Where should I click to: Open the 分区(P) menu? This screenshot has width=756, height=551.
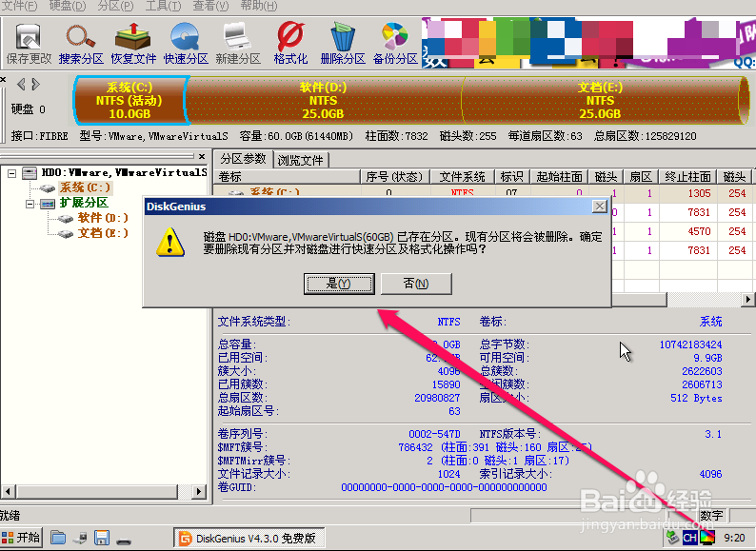pyautogui.click(x=115, y=6)
